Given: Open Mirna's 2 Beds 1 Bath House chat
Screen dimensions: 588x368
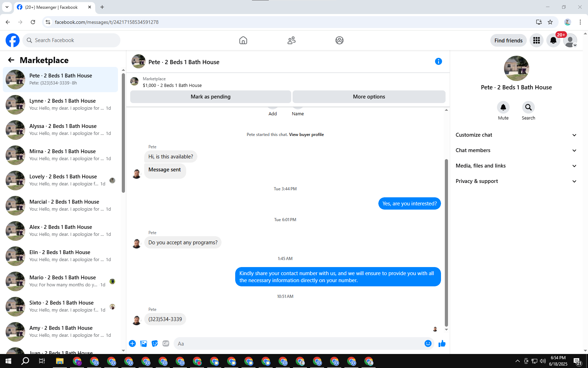Looking at the screenshot, I should 61,155.
